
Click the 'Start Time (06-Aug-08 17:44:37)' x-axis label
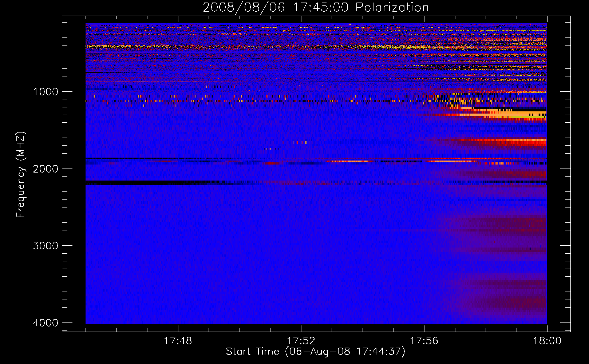tap(316, 352)
